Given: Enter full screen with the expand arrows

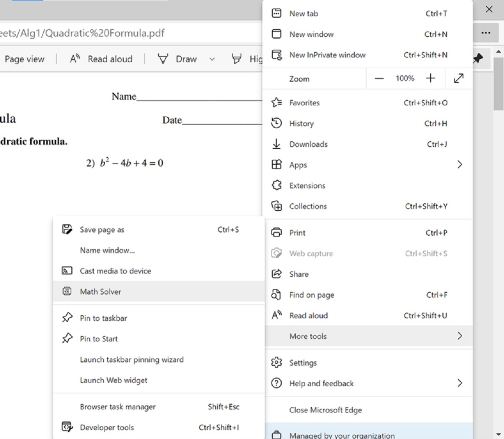Looking at the screenshot, I should pyautogui.click(x=459, y=78).
